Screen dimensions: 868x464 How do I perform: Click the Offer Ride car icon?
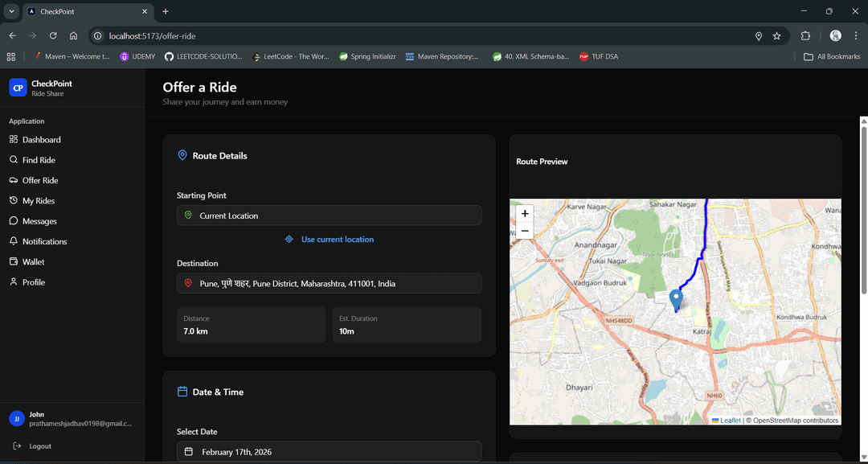point(13,180)
